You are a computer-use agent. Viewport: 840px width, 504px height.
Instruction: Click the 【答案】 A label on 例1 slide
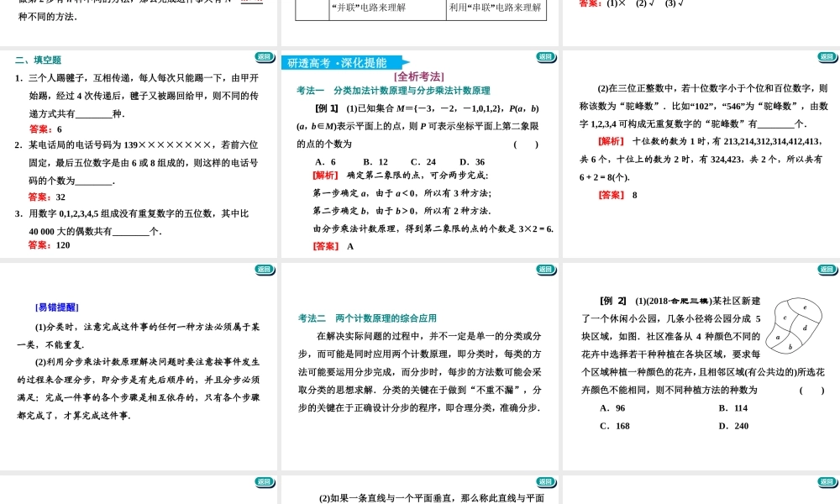[326, 247]
